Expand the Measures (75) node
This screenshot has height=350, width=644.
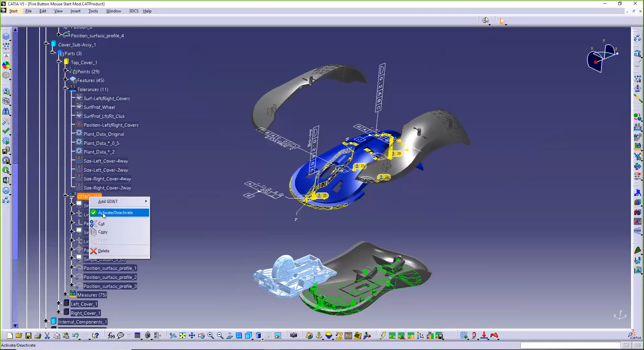click(x=65, y=295)
